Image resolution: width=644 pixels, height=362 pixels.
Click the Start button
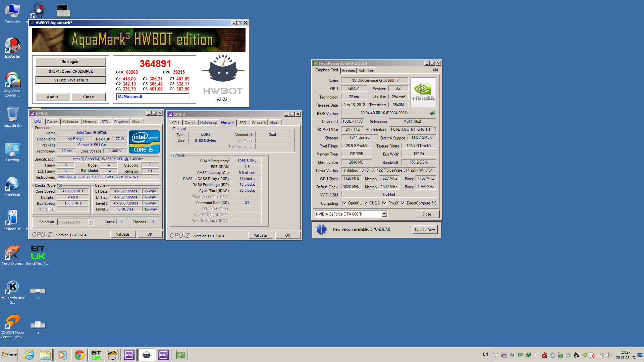tap(9, 355)
